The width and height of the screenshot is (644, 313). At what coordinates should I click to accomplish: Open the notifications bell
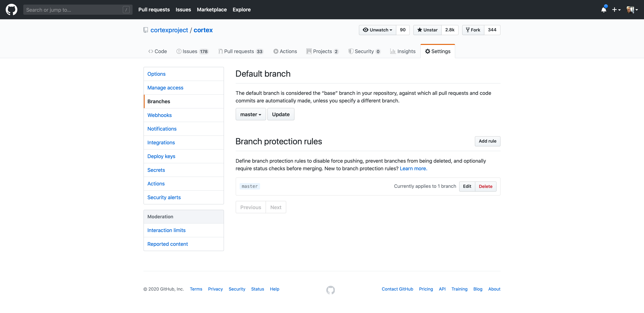603,10
